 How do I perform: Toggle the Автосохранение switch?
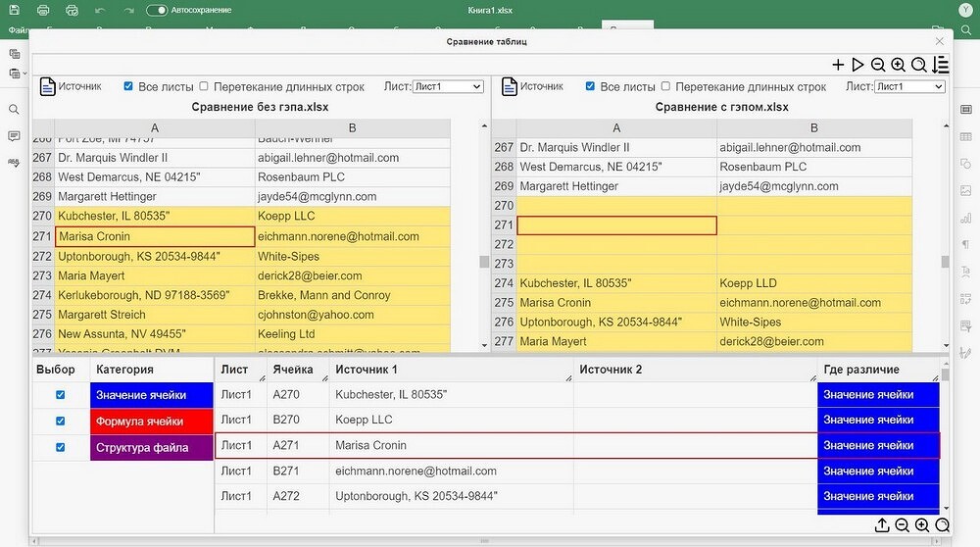(157, 10)
